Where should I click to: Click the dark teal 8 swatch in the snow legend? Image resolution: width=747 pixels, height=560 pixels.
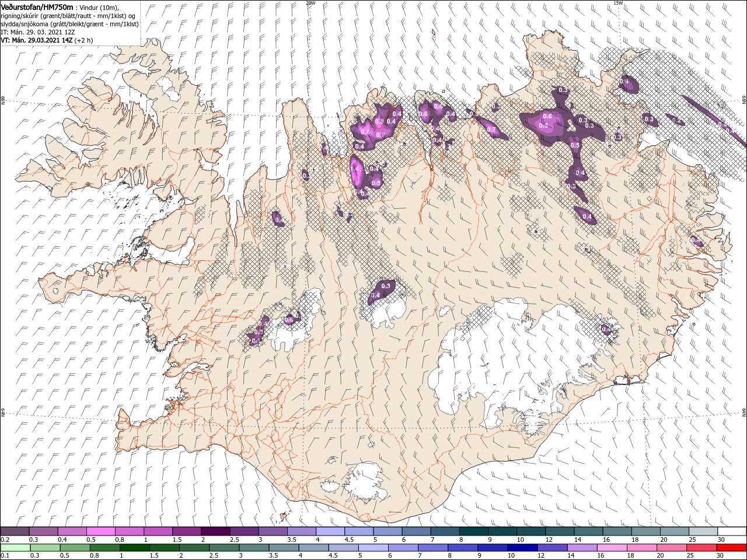point(473,531)
